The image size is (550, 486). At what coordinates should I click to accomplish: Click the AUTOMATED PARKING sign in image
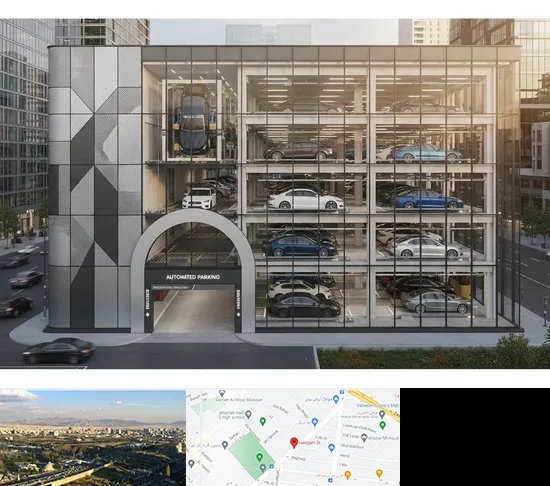coord(193,277)
